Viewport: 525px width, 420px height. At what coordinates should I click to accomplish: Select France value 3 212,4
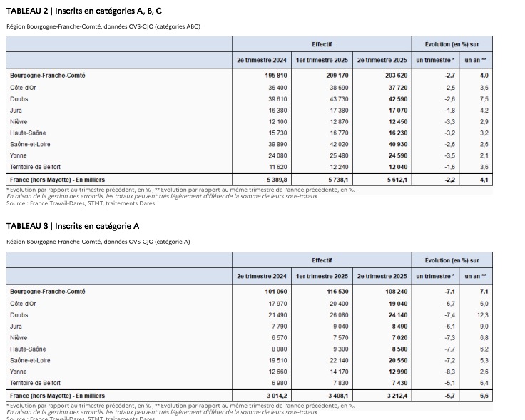coord(397,396)
